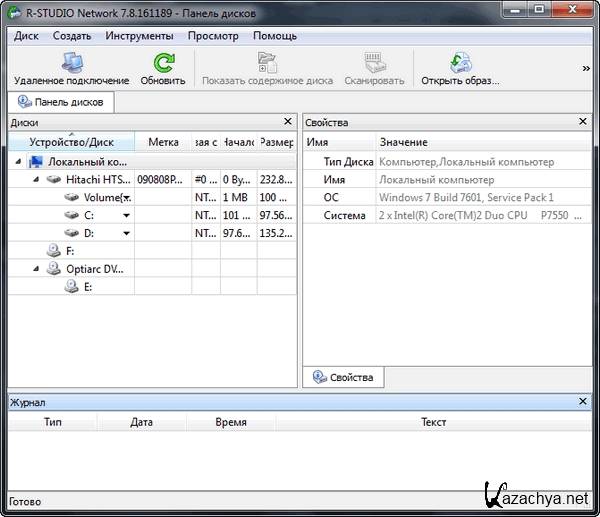Select the C: partition icon

coord(71,215)
